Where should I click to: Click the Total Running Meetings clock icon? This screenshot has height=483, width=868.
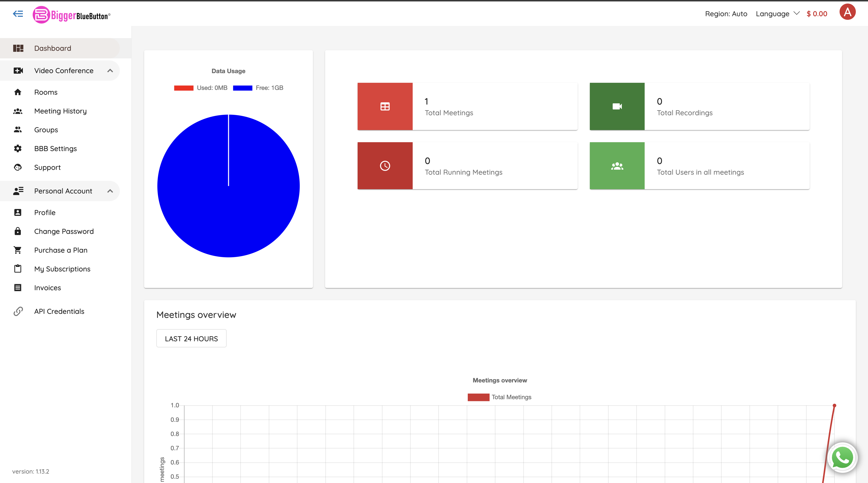pyautogui.click(x=385, y=166)
